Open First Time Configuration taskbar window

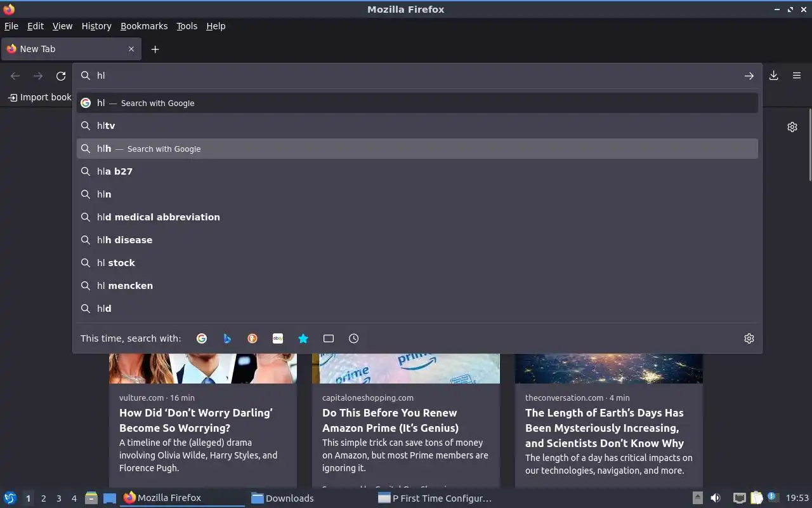435,498
